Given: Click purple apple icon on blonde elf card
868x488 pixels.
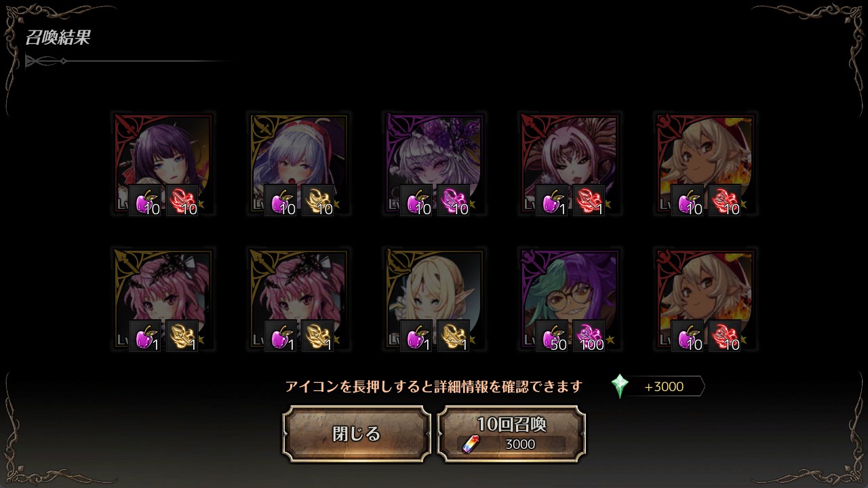Looking at the screenshot, I should [x=416, y=335].
